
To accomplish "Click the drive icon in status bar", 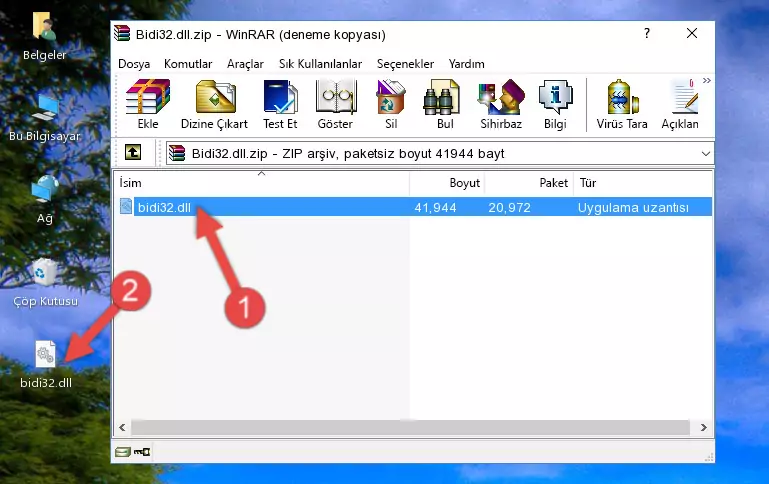I will point(123,452).
